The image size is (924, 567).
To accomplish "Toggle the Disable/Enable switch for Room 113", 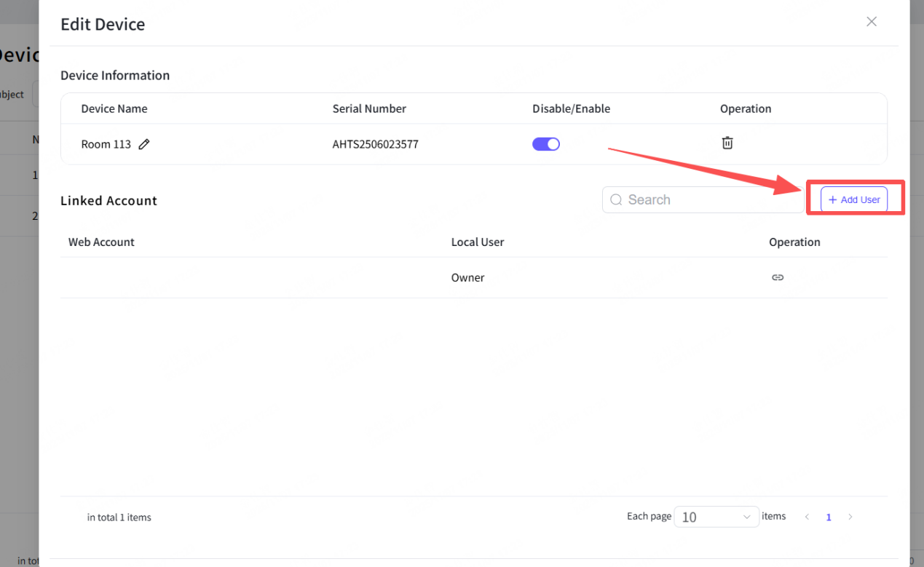I will tap(546, 144).
